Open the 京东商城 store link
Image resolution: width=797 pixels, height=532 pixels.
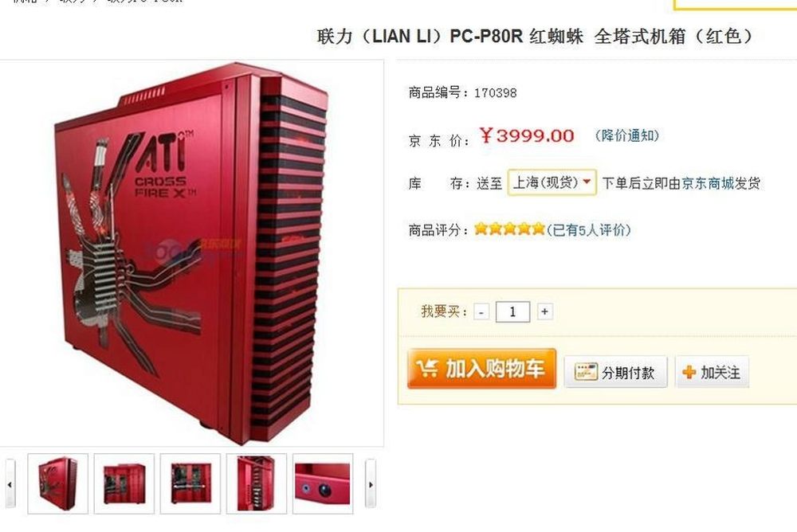[x=708, y=183]
